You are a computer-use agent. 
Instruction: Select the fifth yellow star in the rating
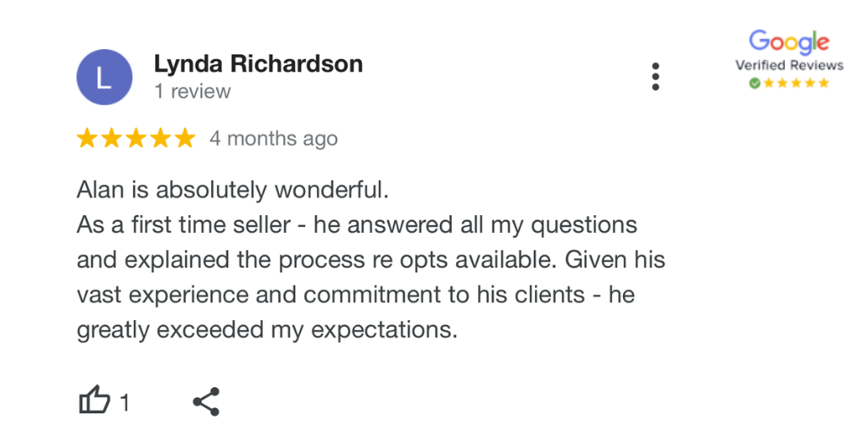185,138
